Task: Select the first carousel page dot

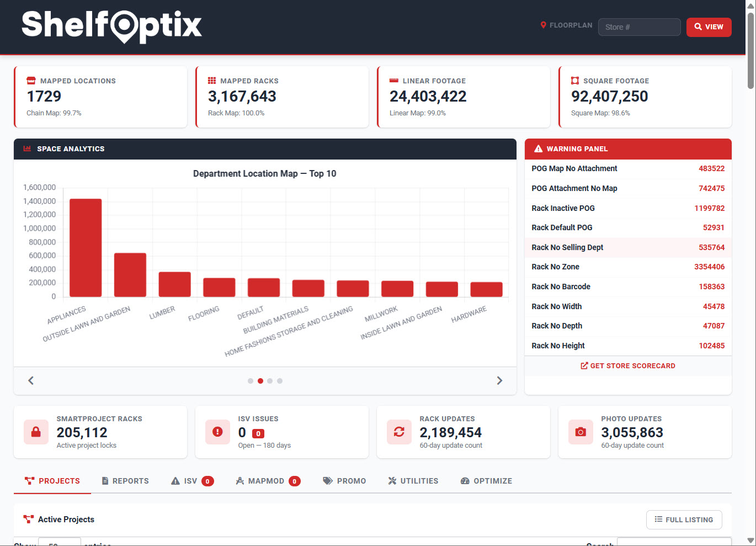Action: (250, 380)
